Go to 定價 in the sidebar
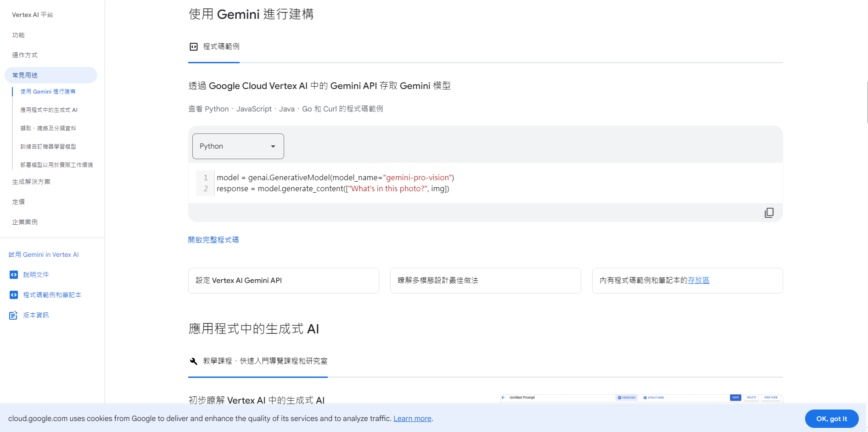868x432 pixels. [x=18, y=202]
